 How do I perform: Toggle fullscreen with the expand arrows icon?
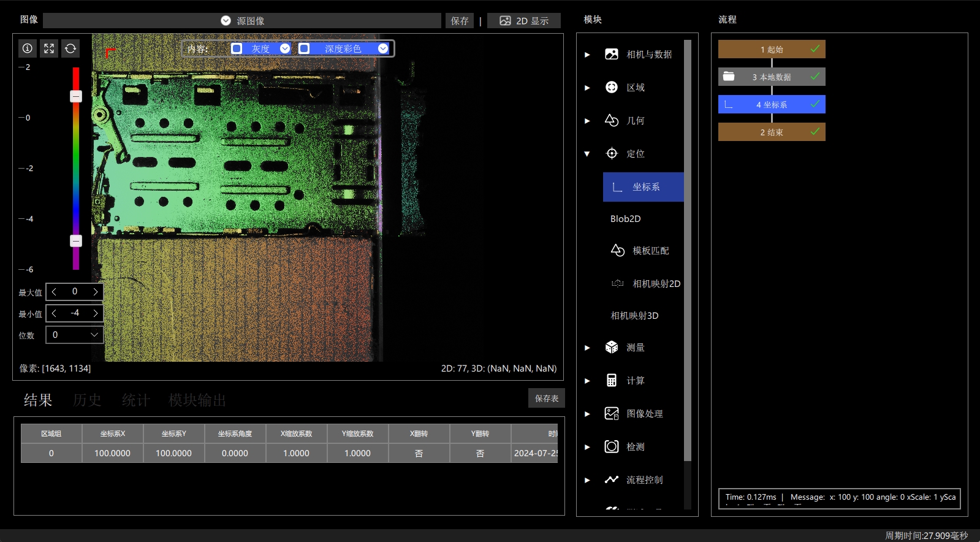49,48
